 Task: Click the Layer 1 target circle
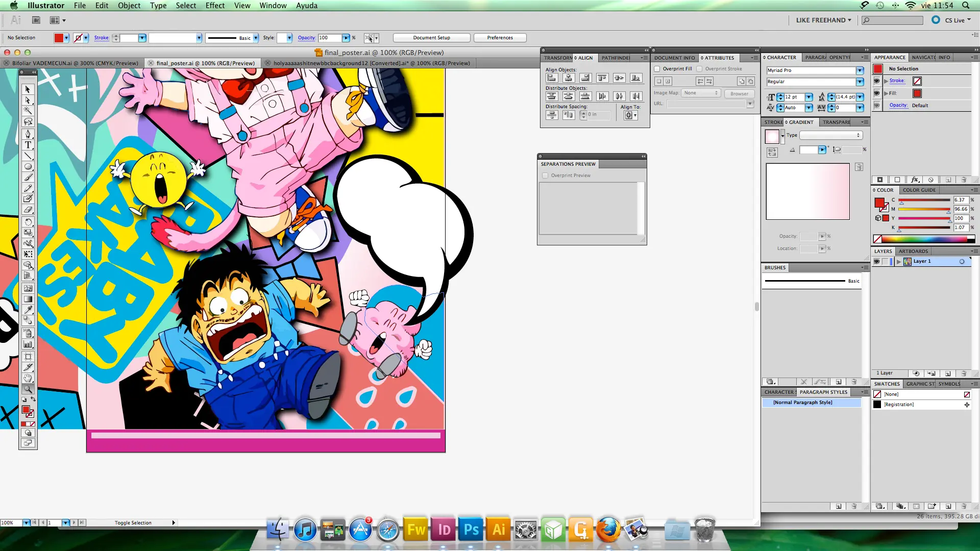(962, 262)
